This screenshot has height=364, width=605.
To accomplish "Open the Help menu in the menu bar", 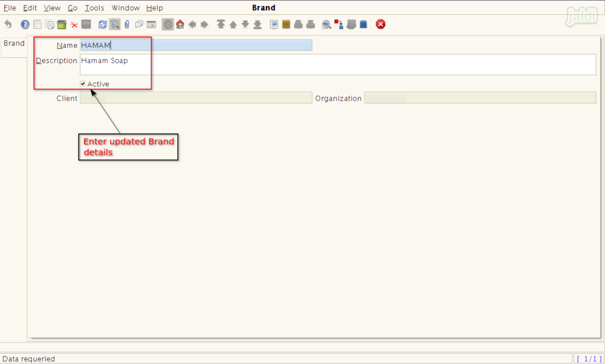I will [x=155, y=8].
